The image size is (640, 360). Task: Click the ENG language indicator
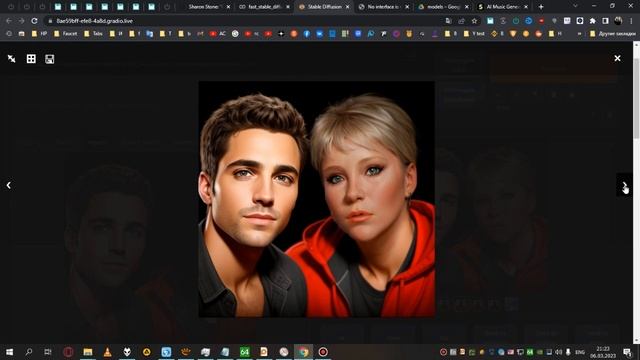coord(580,352)
